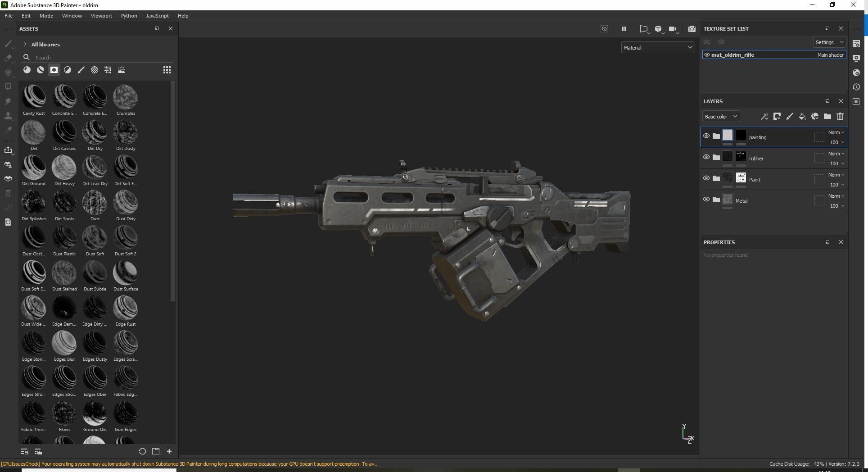Image resolution: width=868 pixels, height=472 pixels.
Task: Select the Eraser tool in left toolbar
Action: pyautogui.click(x=8, y=58)
